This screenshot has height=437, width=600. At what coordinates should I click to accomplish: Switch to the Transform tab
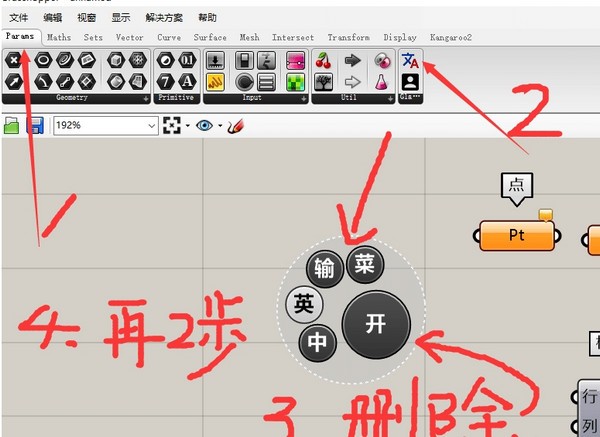click(x=349, y=38)
